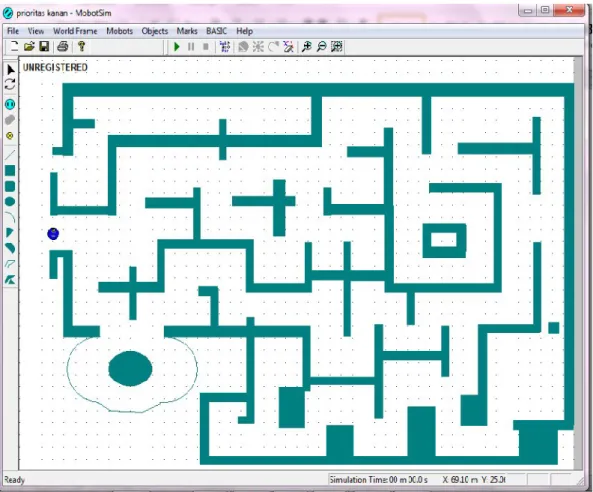
Task: Select the cyan mobot insertion tool
Action: point(10,104)
